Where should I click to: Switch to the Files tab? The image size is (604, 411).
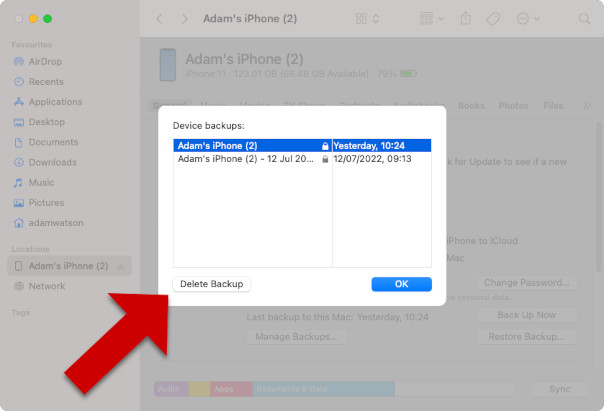point(553,106)
